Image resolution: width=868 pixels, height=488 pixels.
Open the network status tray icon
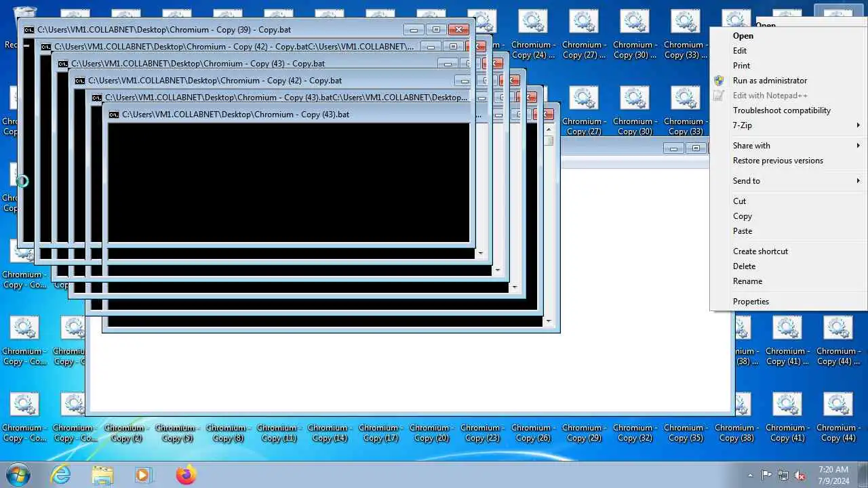click(783, 475)
